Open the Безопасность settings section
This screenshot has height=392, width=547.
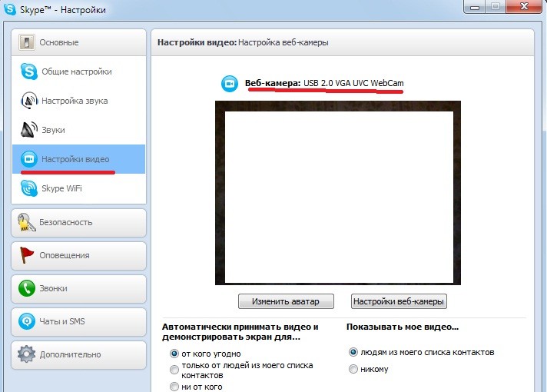[78, 223]
